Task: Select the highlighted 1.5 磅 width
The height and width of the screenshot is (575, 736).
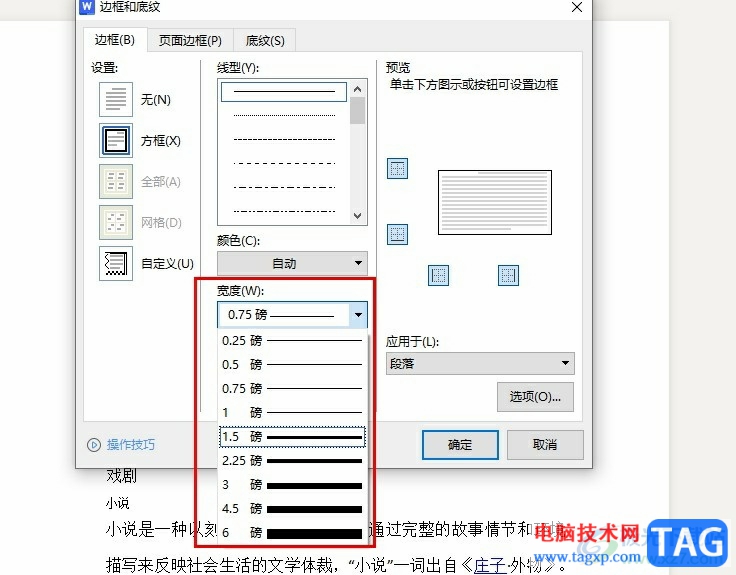Action: click(x=292, y=437)
